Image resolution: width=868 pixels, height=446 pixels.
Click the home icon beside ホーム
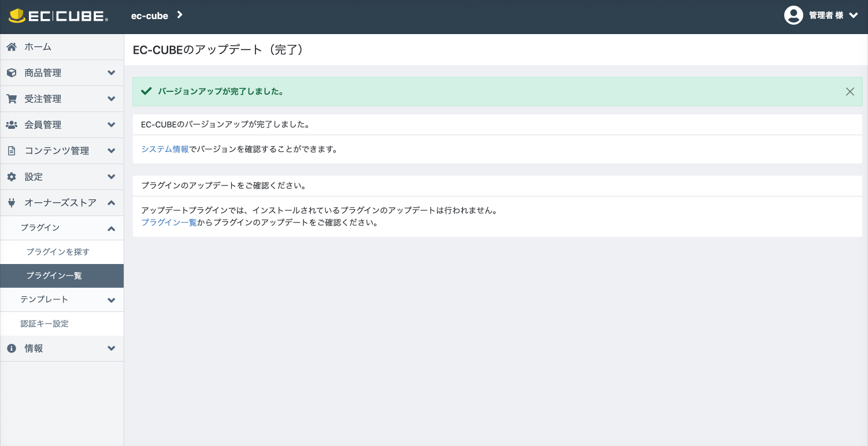[12, 47]
